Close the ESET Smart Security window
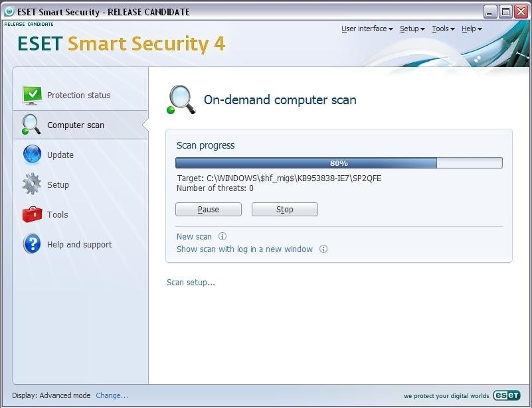This screenshot has width=532, height=408. point(521,12)
